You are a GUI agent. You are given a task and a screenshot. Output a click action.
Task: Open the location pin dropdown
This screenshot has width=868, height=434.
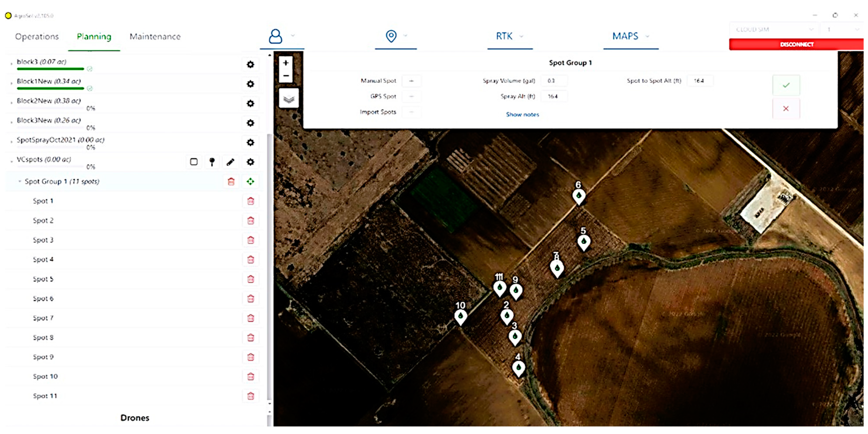[396, 36]
